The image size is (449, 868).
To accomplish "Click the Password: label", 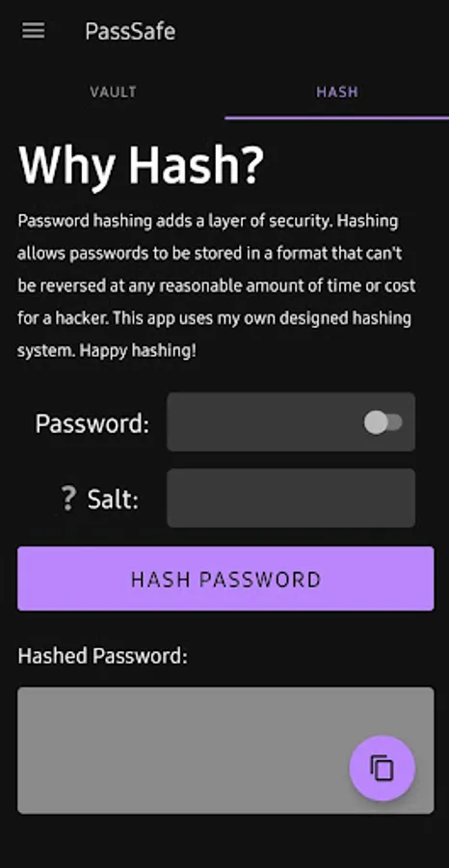I will [x=92, y=424].
